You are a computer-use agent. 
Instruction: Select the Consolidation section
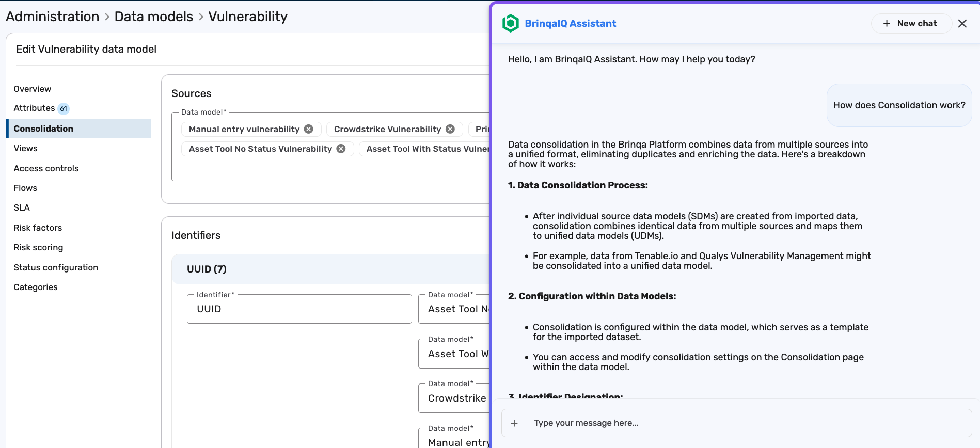pos(78,129)
